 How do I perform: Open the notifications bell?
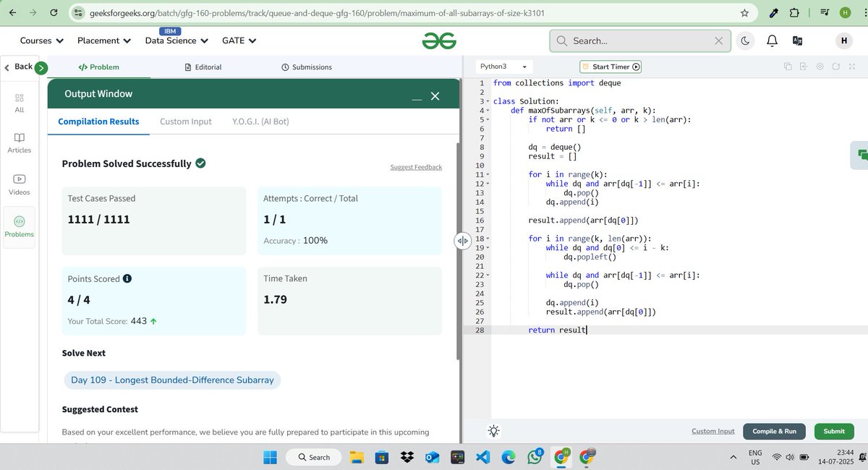tap(772, 41)
